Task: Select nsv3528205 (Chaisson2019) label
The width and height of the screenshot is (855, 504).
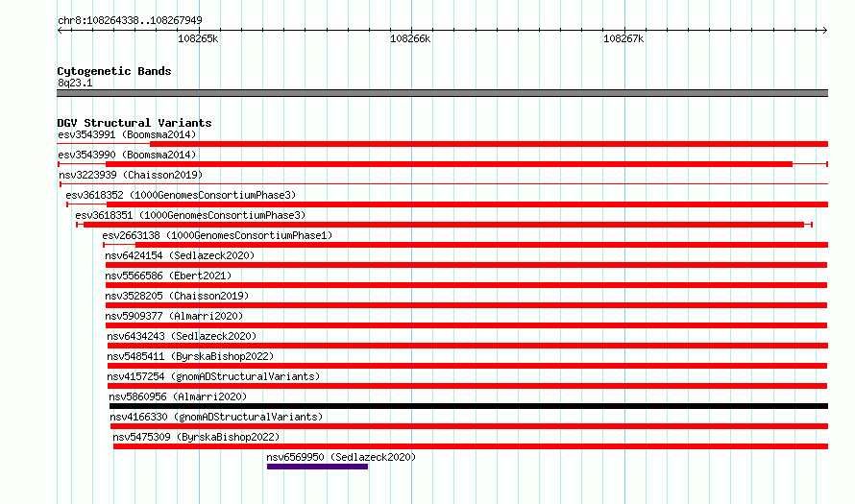Action: point(177,296)
